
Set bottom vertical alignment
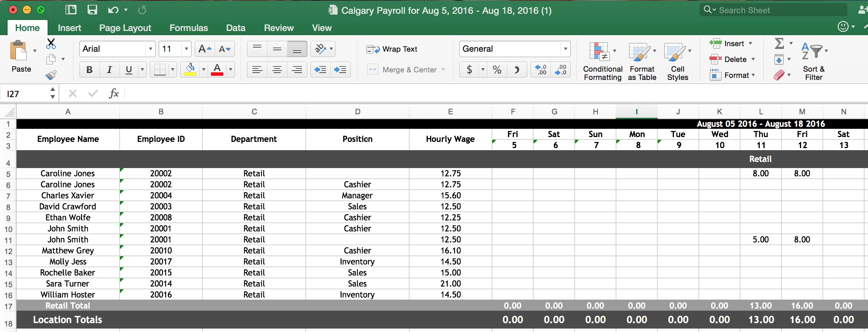[297, 49]
